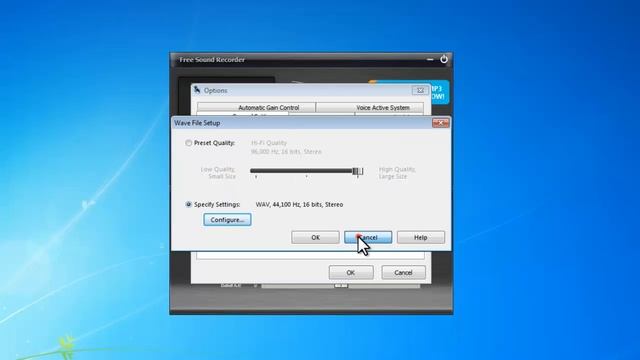Viewport: 640px width, 360px height.
Task: Select the Preset Quality radio button
Action: point(188,143)
